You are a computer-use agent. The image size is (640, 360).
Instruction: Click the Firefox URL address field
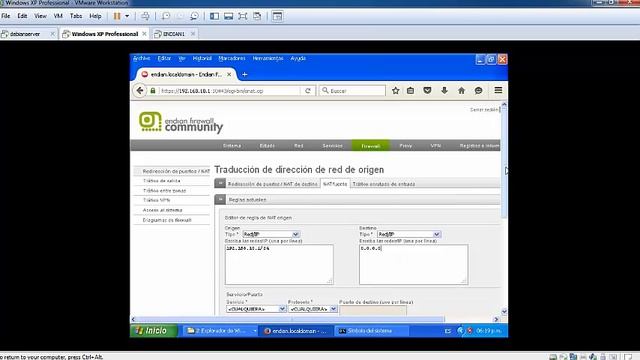[229, 91]
